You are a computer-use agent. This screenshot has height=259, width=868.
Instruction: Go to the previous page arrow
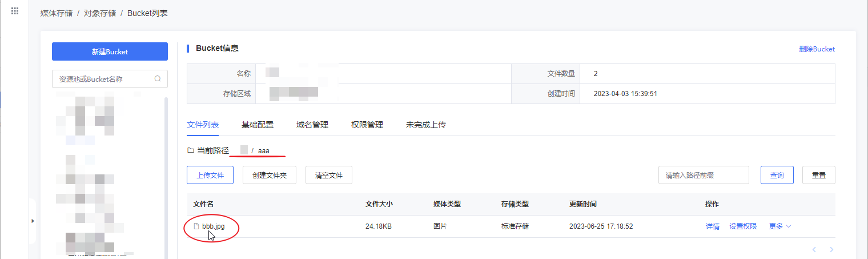(x=814, y=249)
